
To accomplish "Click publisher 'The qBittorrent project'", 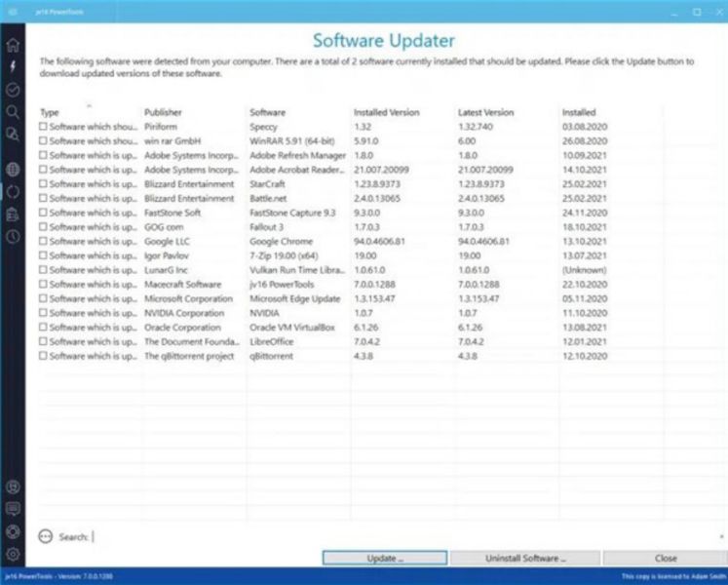I will coord(189,356).
